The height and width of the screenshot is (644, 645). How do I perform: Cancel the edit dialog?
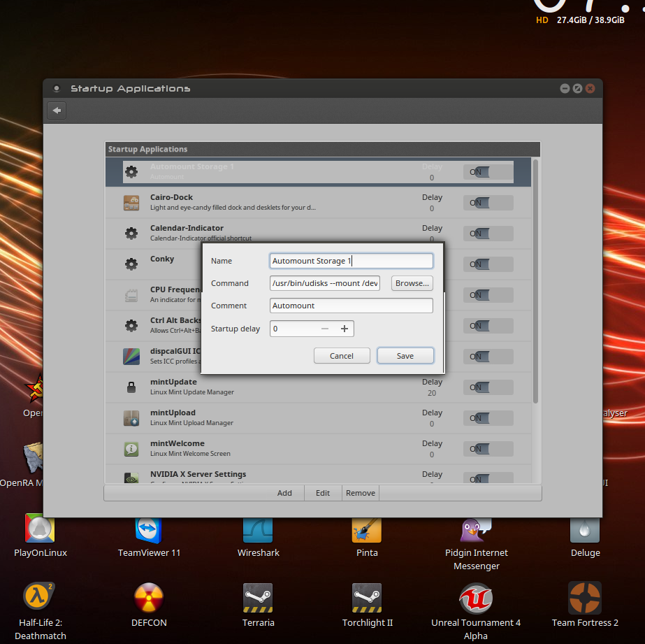342,356
